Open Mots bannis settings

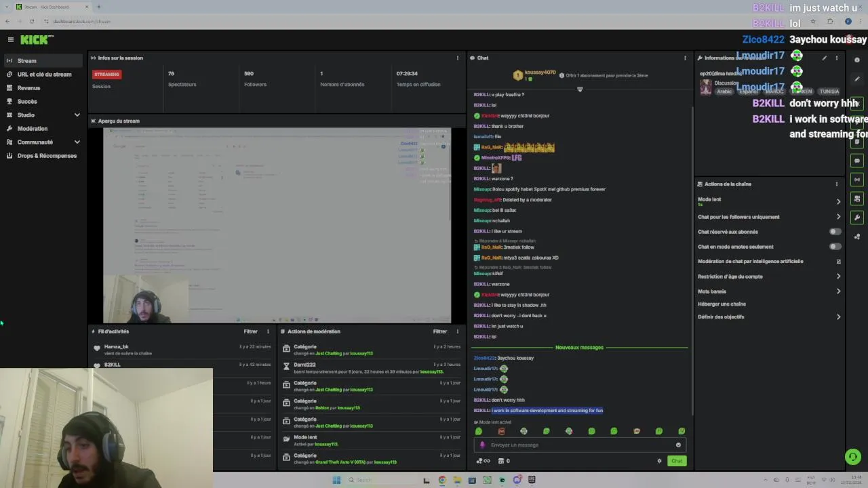(769, 291)
